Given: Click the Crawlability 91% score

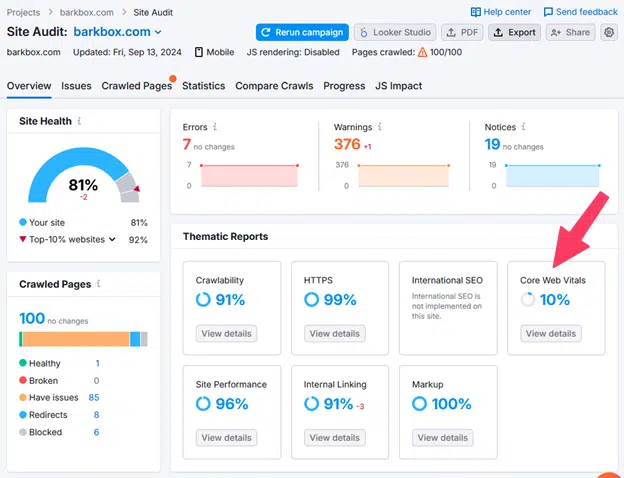Looking at the screenshot, I should coord(230,299).
